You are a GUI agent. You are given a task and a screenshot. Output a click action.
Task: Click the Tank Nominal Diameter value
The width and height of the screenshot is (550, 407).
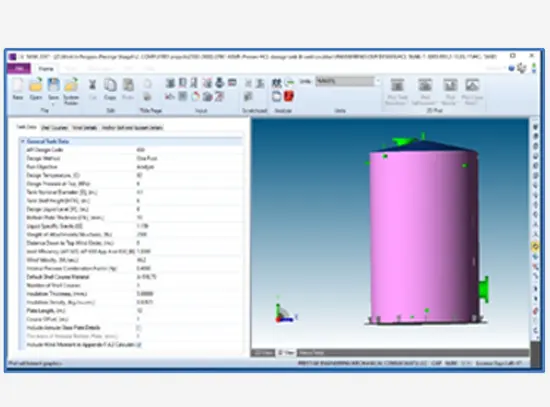(x=189, y=192)
